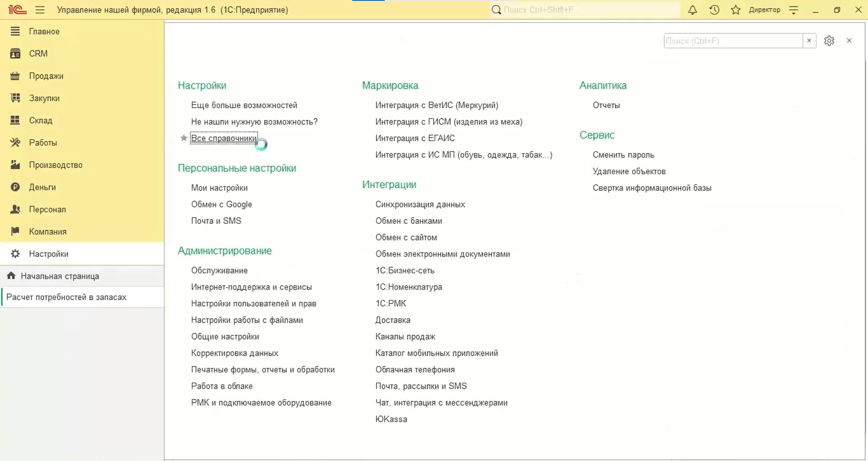Open Мои настройки

(x=219, y=188)
